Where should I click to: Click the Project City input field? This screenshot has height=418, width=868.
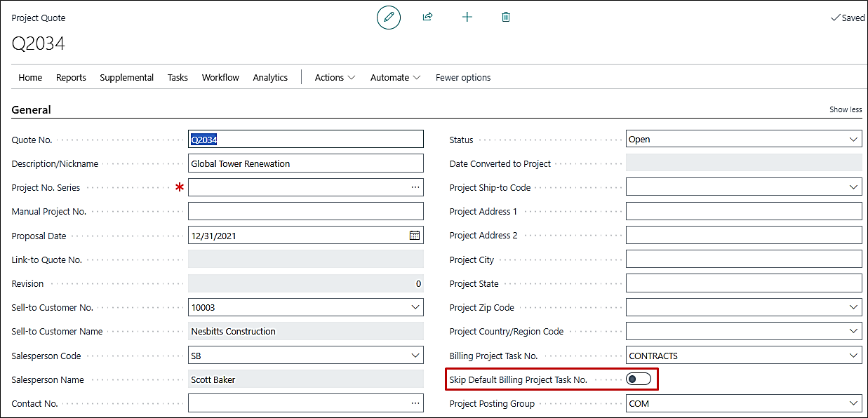(743, 259)
